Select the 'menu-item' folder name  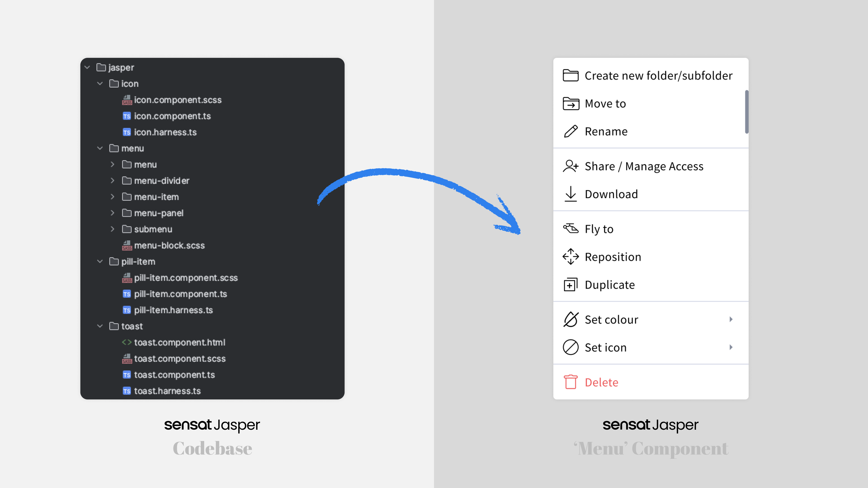point(156,197)
